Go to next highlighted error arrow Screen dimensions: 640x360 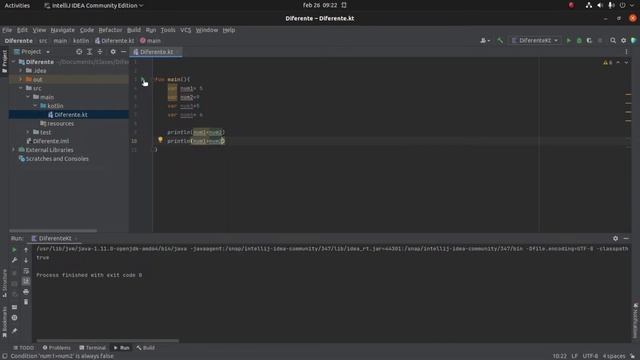point(626,62)
